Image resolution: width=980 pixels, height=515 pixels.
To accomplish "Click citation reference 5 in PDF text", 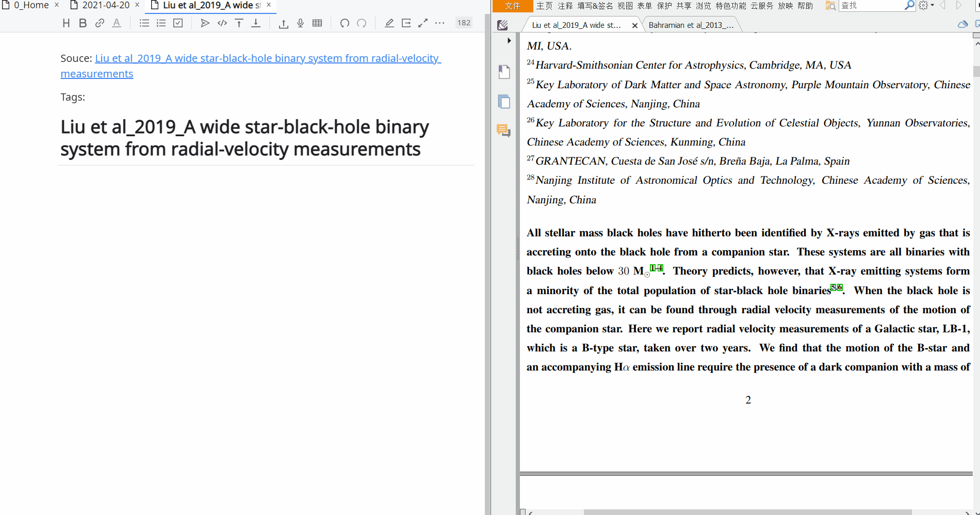I will click(833, 287).
